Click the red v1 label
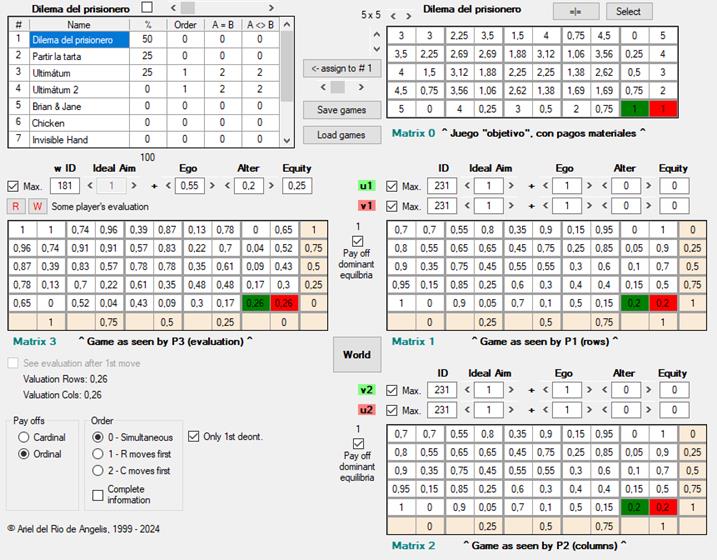This screenshot has height=560, width=717. (366, 205)
